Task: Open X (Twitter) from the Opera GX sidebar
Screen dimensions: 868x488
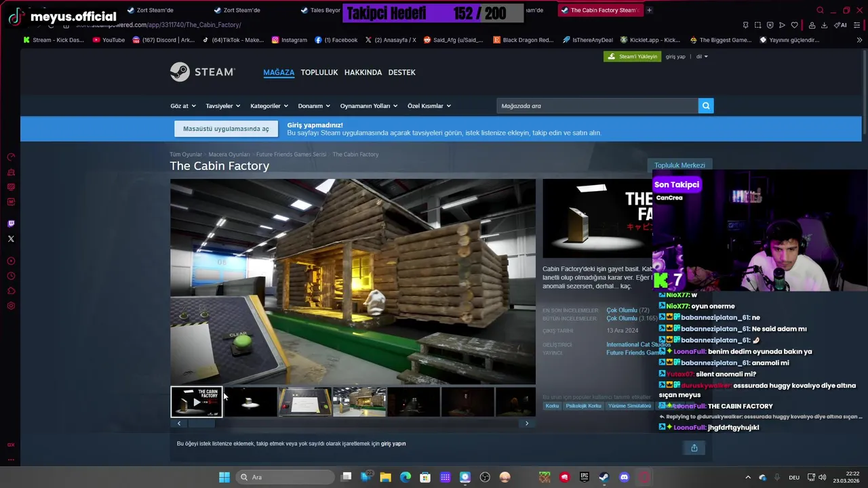Action: coord(11,239)
